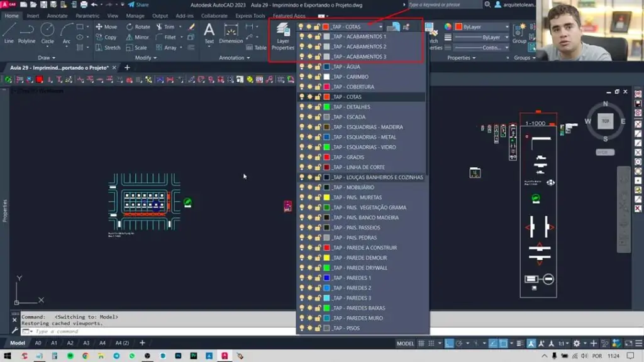This screenshot has width=644, height=362.
Task: Toggle lock icon for _TAP - DETALHES layer
Action: [x=318, y=107]
